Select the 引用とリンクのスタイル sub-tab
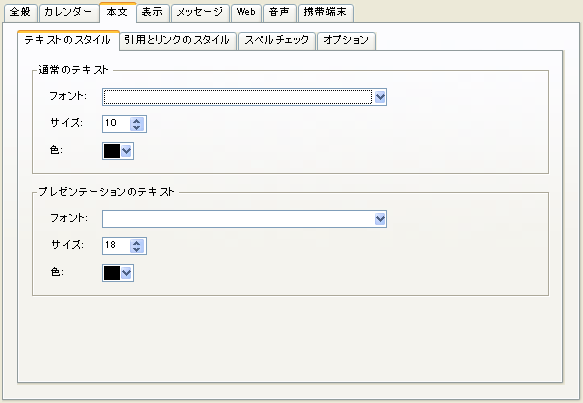This screenshot has height=403, width=583. point(177,41)
